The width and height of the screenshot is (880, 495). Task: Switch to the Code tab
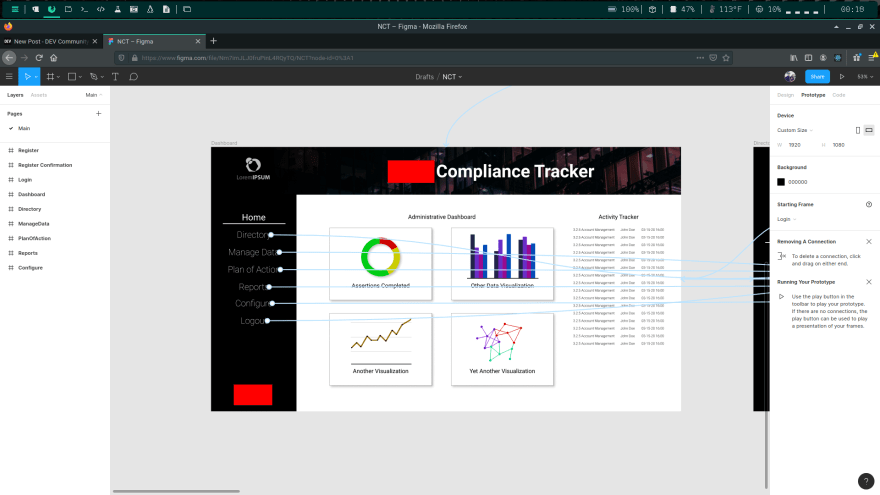838,95
